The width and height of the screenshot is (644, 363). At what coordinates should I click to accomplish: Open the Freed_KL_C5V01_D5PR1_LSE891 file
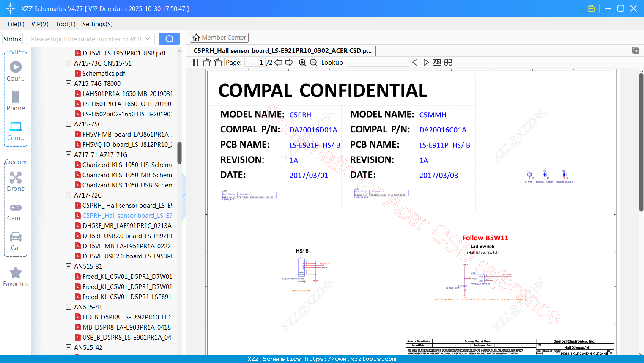[127, 297]
